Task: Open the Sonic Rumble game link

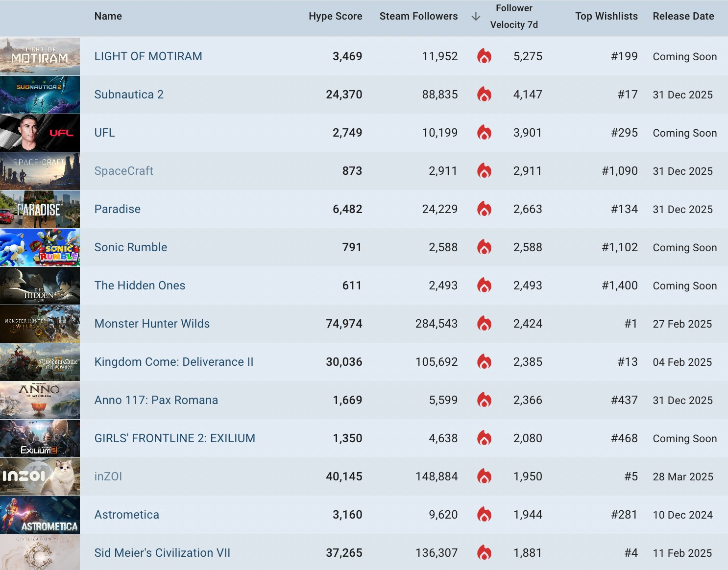Action: point(131,247)
